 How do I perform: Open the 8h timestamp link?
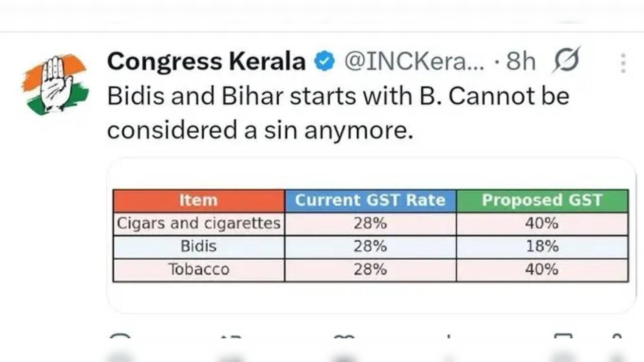click(x=521, y=62)
